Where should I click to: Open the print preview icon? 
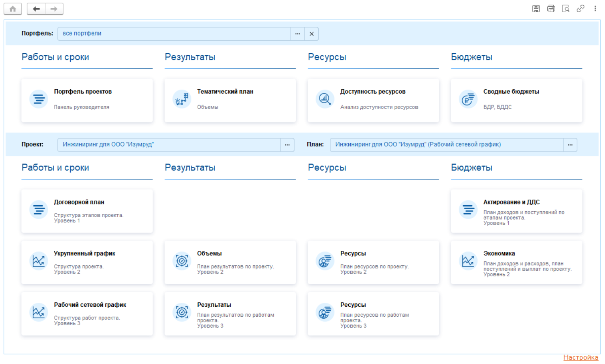point(566,9)
